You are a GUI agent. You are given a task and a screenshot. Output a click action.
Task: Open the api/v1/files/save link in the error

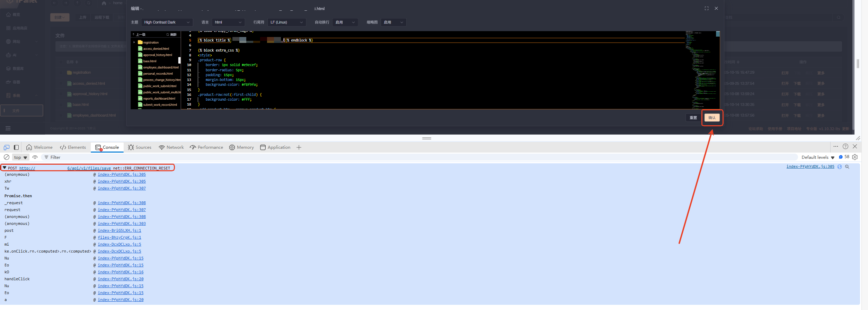pos(89,168)
